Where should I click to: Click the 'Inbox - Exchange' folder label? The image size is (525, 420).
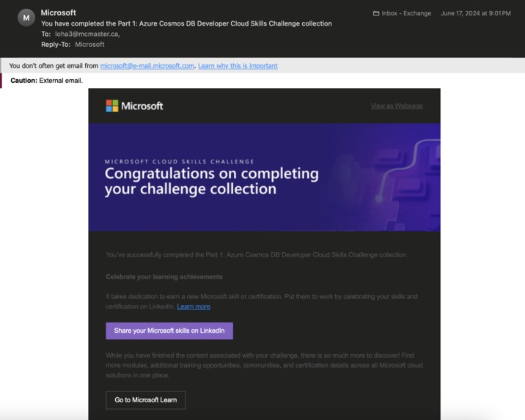[406, 13]
